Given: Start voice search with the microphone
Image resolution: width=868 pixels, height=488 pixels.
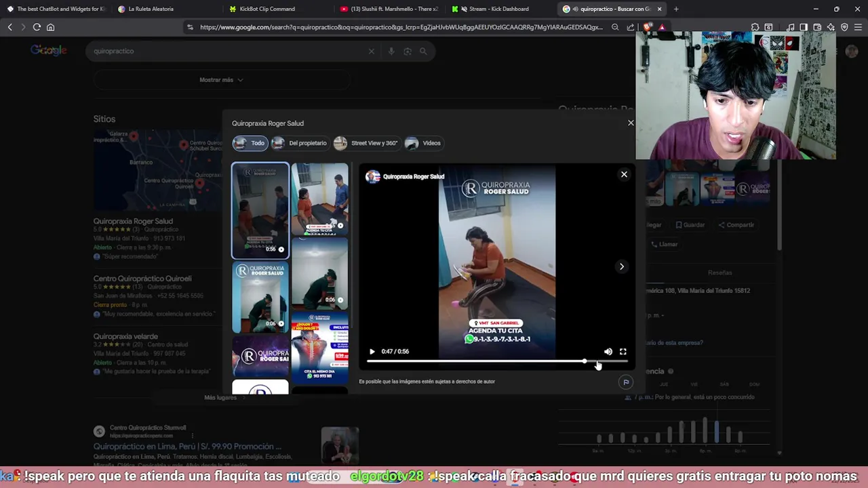Looking at the screenshot, I should 391,52.
